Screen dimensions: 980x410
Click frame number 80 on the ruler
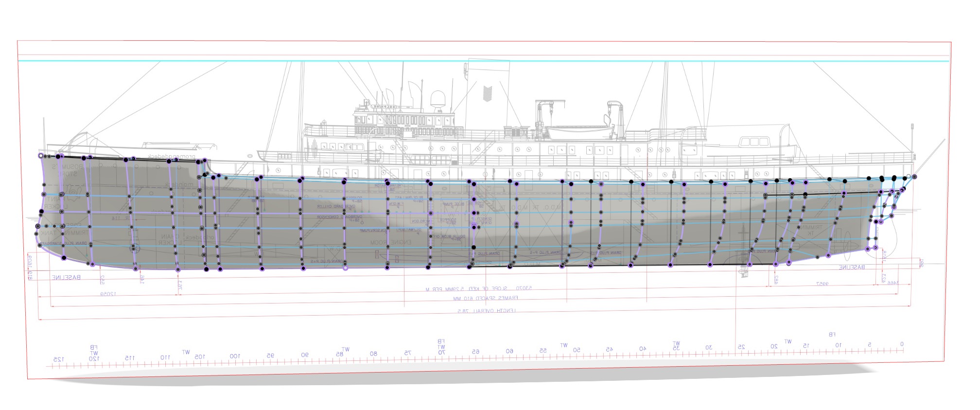[x=373, y=354]
